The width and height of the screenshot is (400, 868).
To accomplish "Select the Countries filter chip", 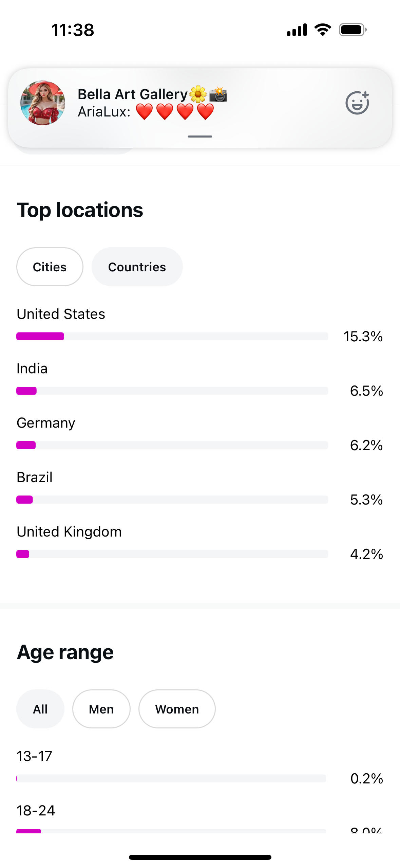I will pyautogui.click(x=137, y=267).
